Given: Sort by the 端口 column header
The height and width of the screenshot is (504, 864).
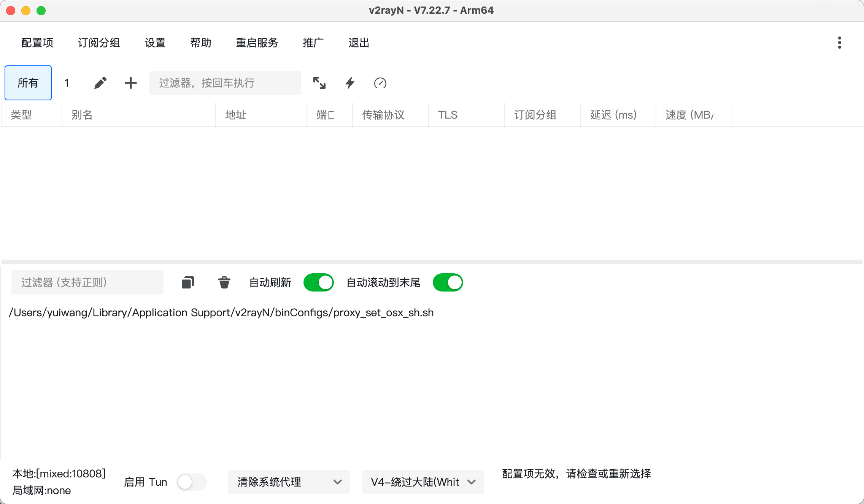Looking at the screenshot, I should pyautogui.click(x=330, y=115).
